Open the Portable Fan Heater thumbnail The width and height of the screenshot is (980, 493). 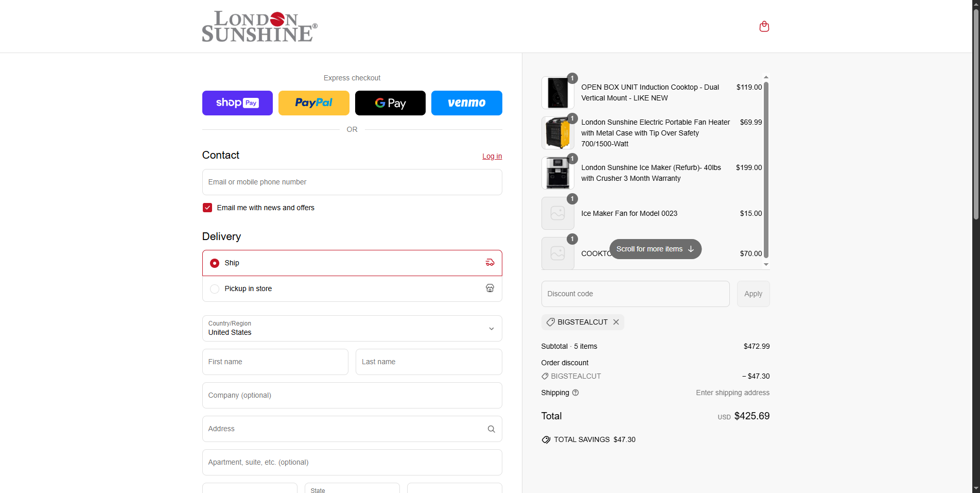[558, 133]
